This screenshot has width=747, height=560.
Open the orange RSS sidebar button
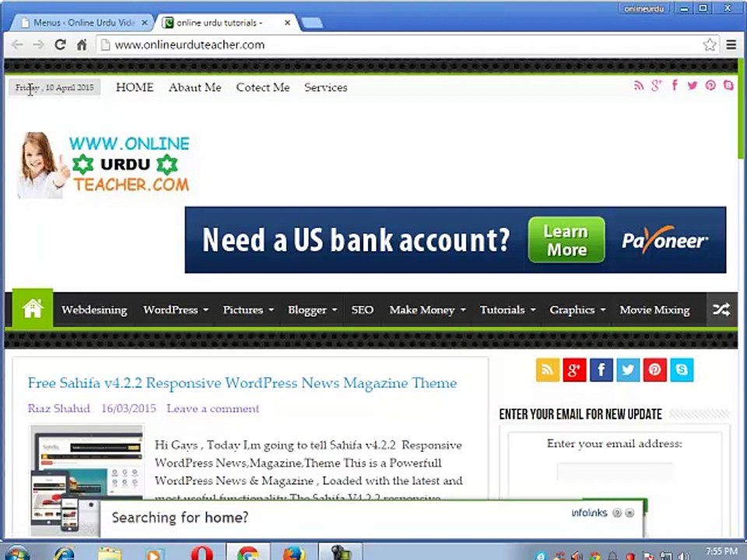[547, 370]
